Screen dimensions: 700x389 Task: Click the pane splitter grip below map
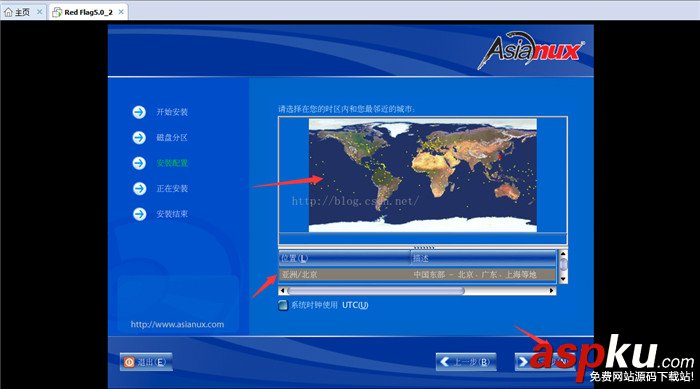coord(423,247)
